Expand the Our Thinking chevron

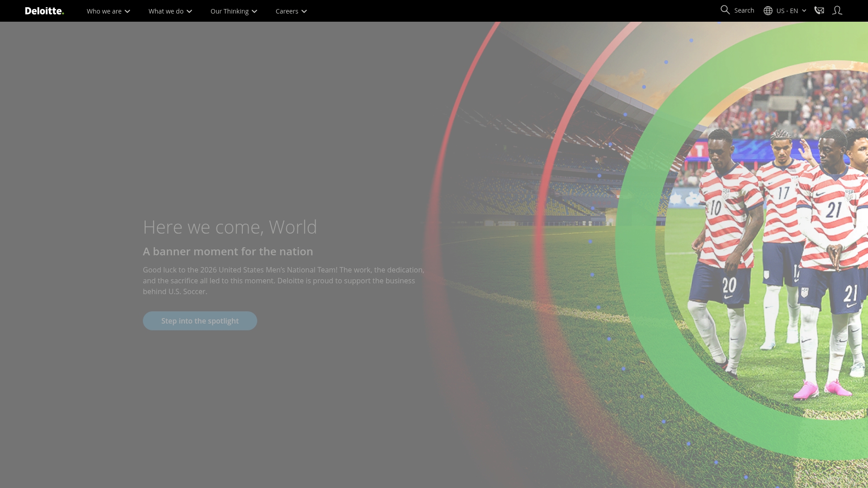(255, 11)
